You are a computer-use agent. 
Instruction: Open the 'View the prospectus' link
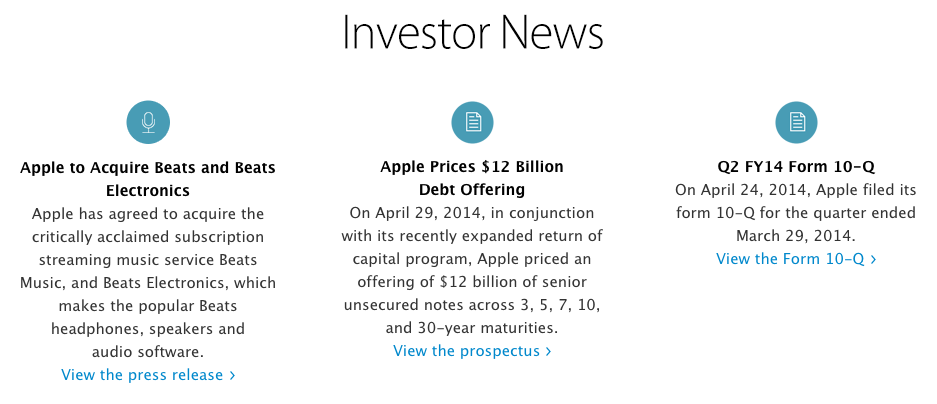[472, 351]
